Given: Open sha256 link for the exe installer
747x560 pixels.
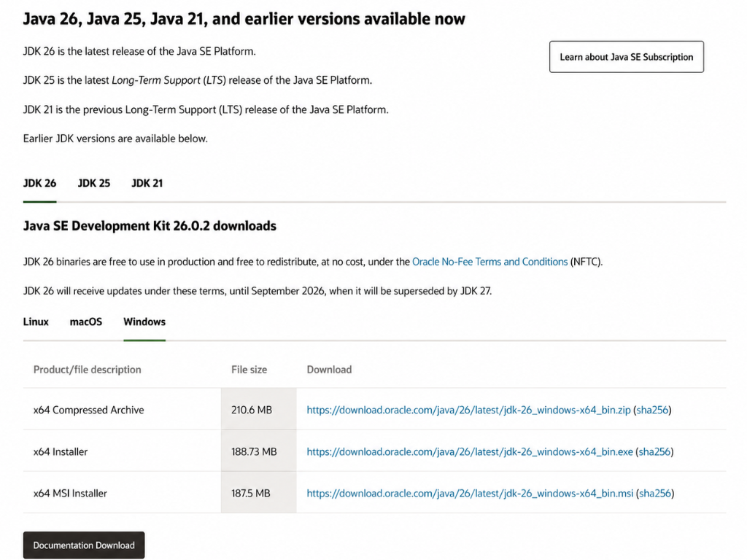Looking at the screenshot, I should [654, 451].
